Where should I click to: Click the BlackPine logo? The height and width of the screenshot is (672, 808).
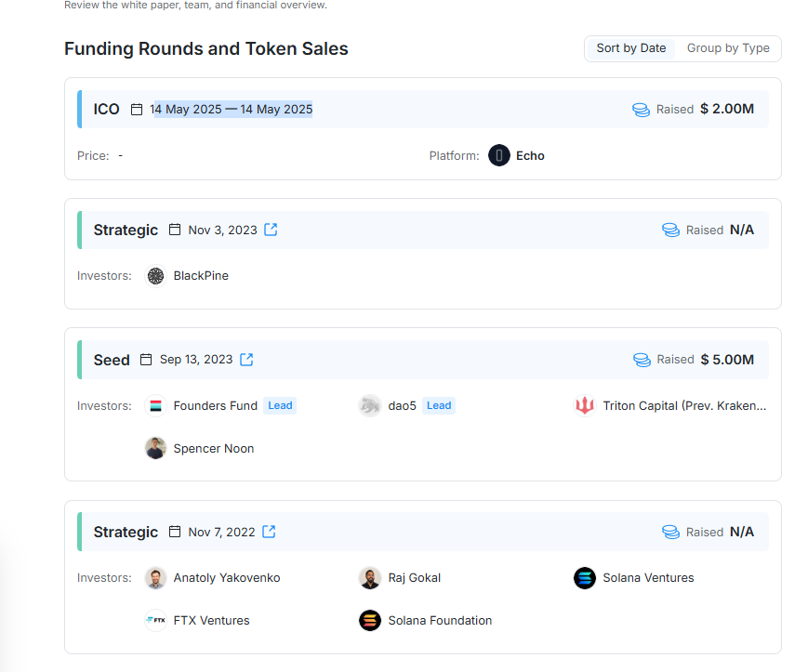pos(155,276)
